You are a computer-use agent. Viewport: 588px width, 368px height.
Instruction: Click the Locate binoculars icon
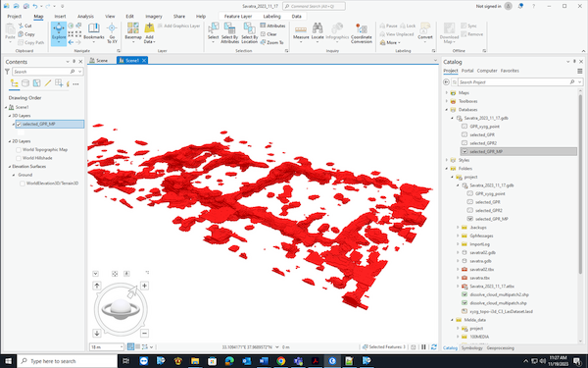coord(318,27)
